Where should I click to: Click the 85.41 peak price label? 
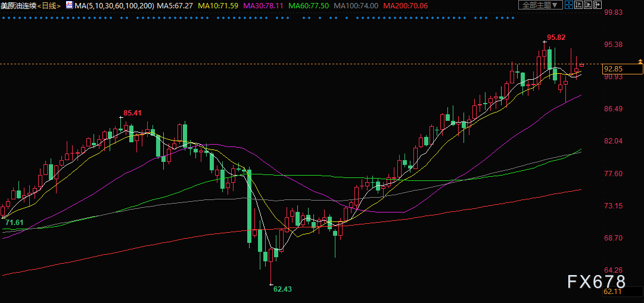pos(133,113)
